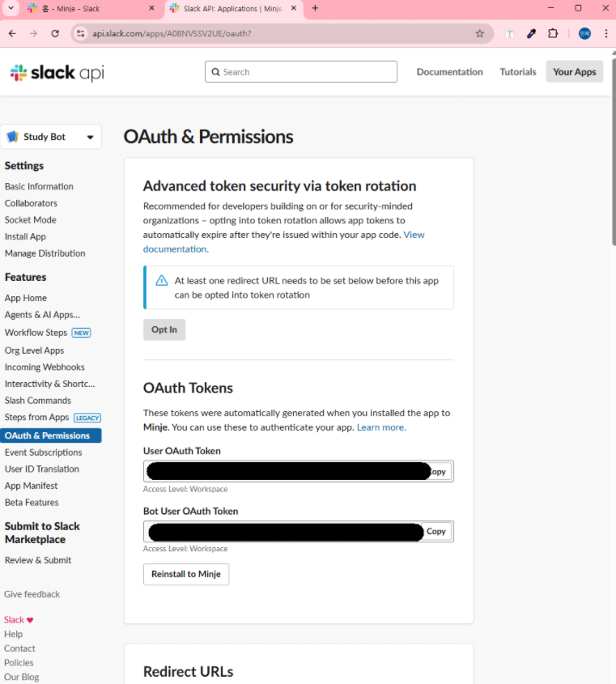616x684 pixels.
Task: Open Tutorials in the top navigation
Action: 518,72
